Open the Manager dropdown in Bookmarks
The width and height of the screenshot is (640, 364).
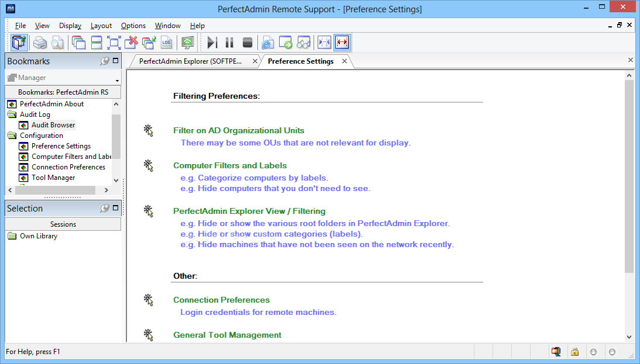pos(117,80)
